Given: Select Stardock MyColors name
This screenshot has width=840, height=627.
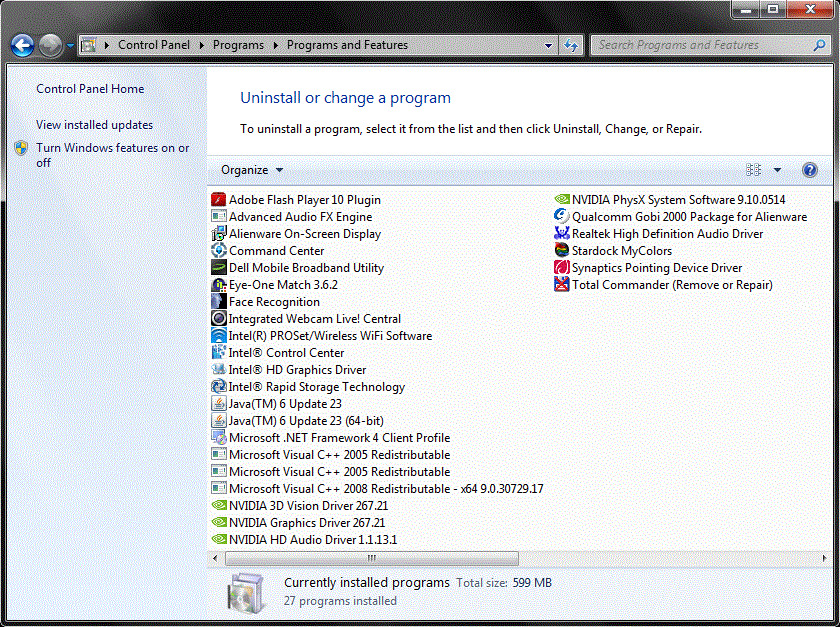Looking at the screenshot, I should tap(621, 251).
